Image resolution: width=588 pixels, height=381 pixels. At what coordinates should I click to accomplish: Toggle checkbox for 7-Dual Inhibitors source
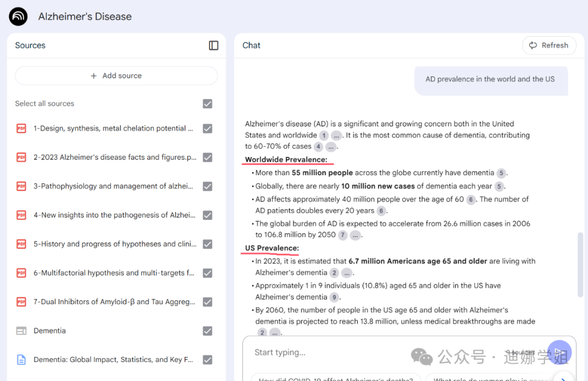[x=207, y=302]
